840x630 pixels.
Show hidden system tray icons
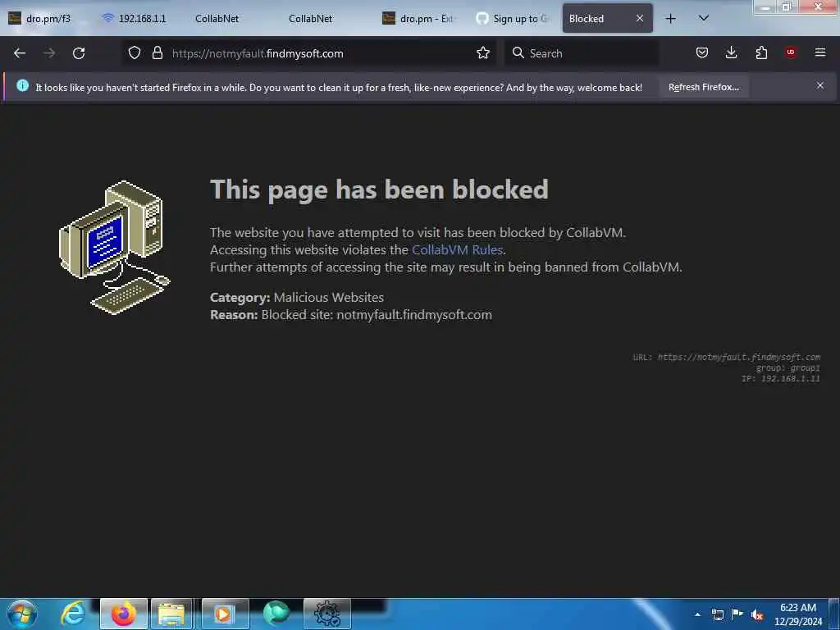pyautogui.click(x=697, y=614)
